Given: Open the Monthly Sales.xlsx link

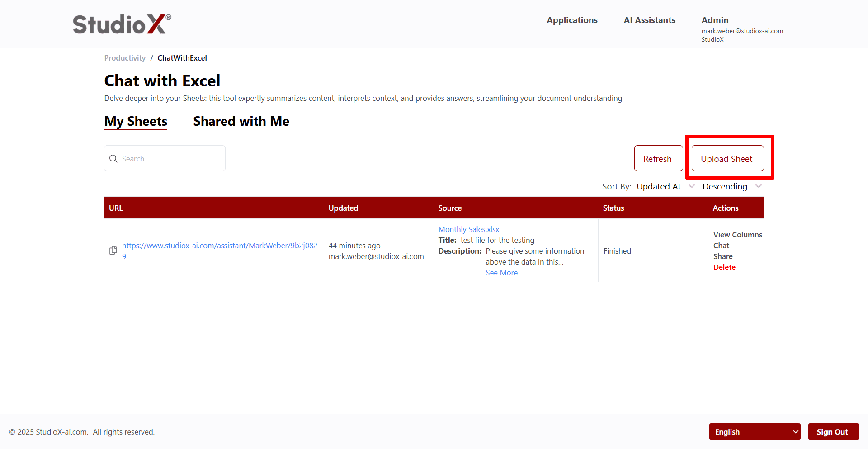Looking at the screenshot, I should [468, 229].
